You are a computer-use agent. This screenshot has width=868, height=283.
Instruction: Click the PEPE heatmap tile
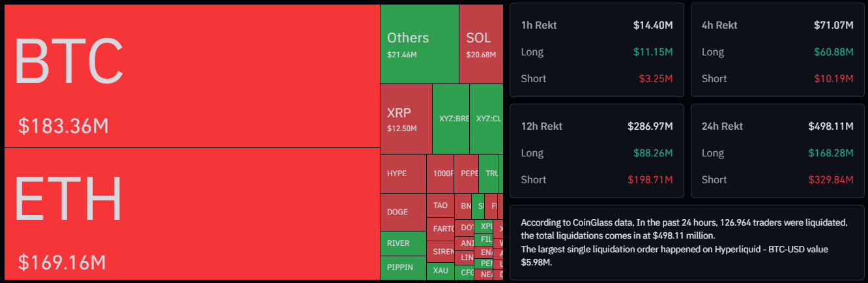[467, 173]
